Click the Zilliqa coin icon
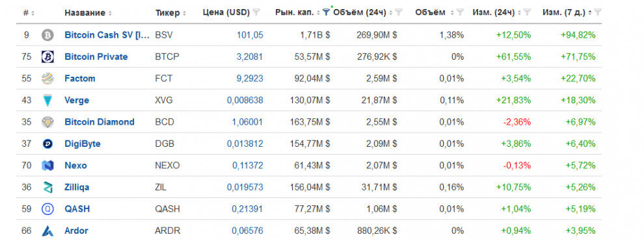 (x=47, y=187)
